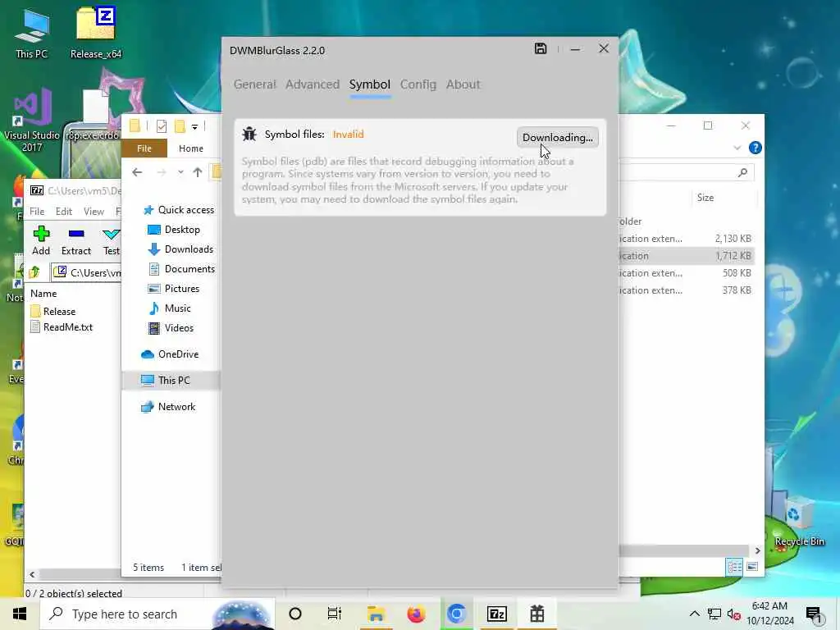Screen dimensions: 840x630
Task: Select the Symbol tab
Action: tap(370, 84)
